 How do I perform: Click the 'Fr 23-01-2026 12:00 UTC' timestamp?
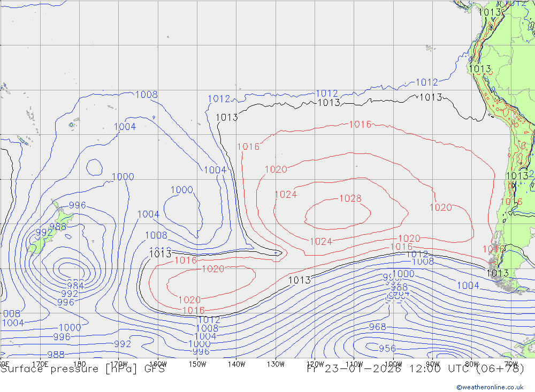389,369
